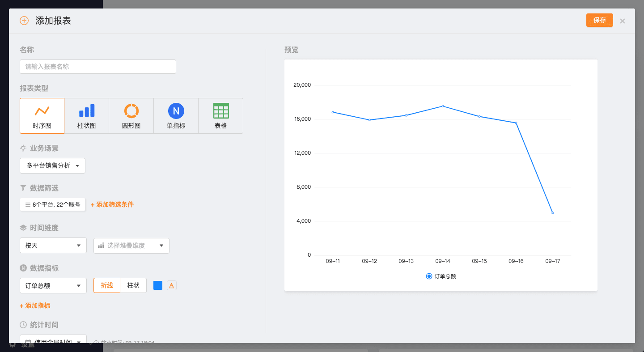Switch metric display to 折线
The width and height of the screenshot is (644, 352).
point(107,285)
